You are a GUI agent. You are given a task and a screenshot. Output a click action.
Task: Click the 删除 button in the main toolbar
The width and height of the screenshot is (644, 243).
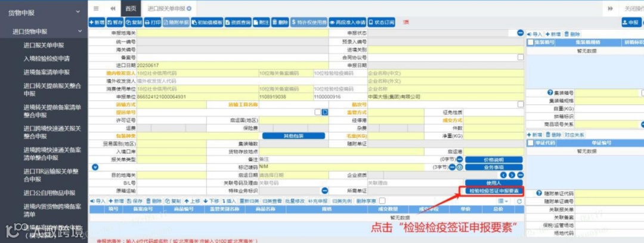pyautogui.click(x=280, y=22)
